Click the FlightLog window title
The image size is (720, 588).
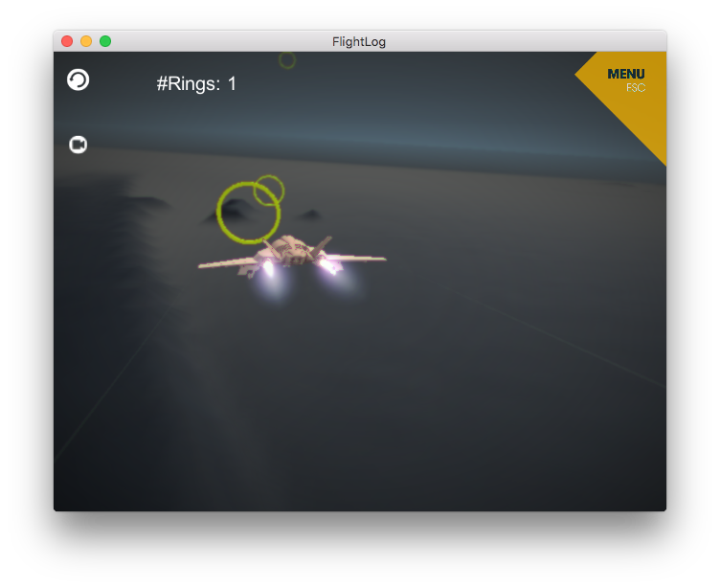359,42
